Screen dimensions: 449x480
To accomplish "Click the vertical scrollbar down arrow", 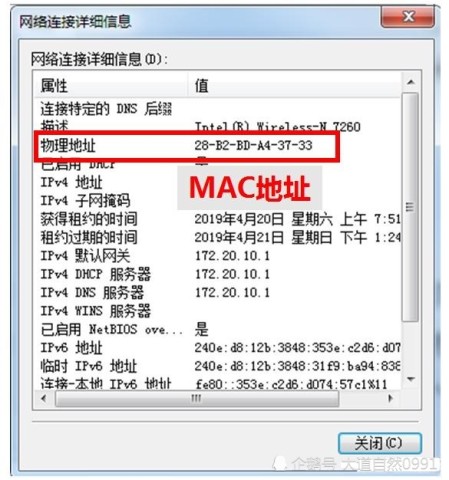I will point(411,379).
